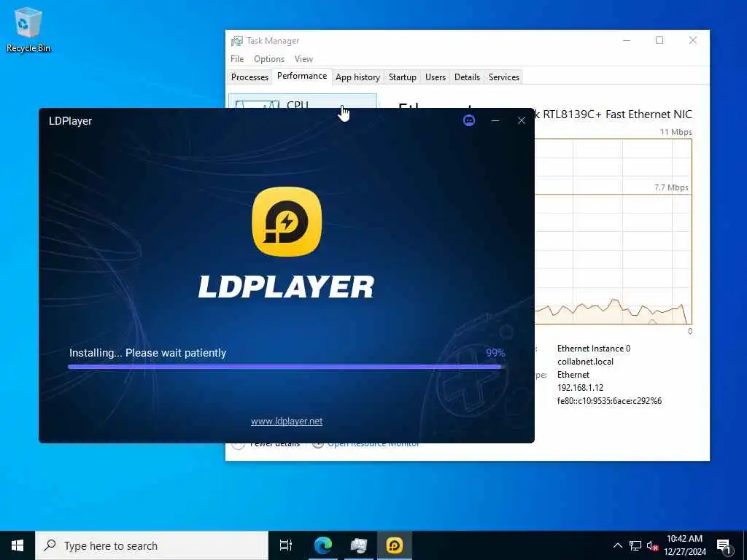
Task: Click the yellow LDPlayer logo
Action: point(287,222)
